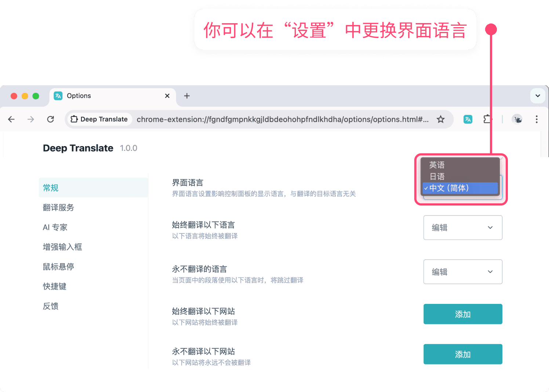Click the browser back arrow
The height and width of the screenshot is (392, 549).
11,119
